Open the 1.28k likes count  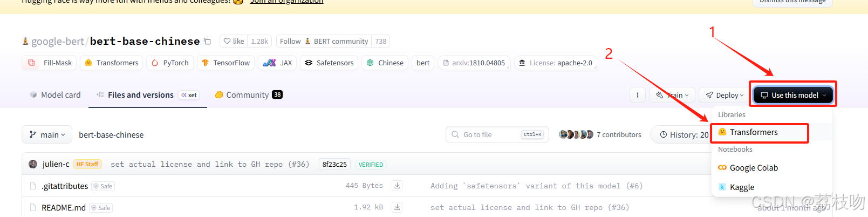(259, 41)
